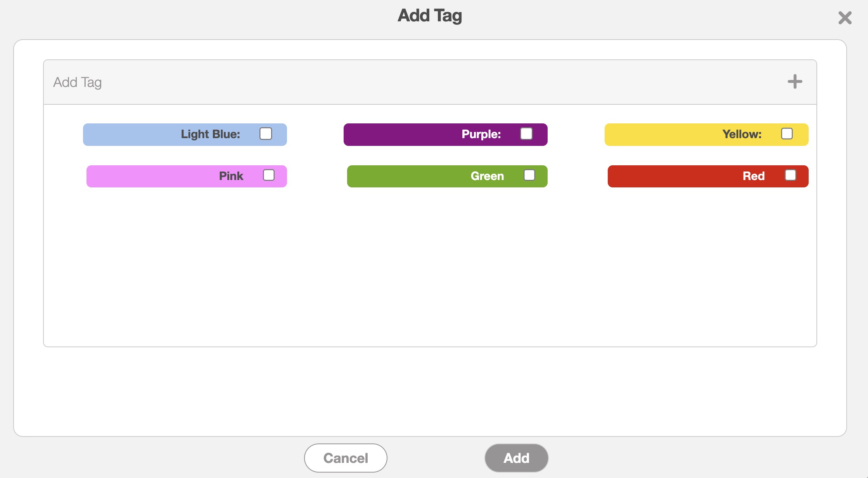
Task: Tick the Yellow tag checkbox
Action: click(x=787, y=134)
